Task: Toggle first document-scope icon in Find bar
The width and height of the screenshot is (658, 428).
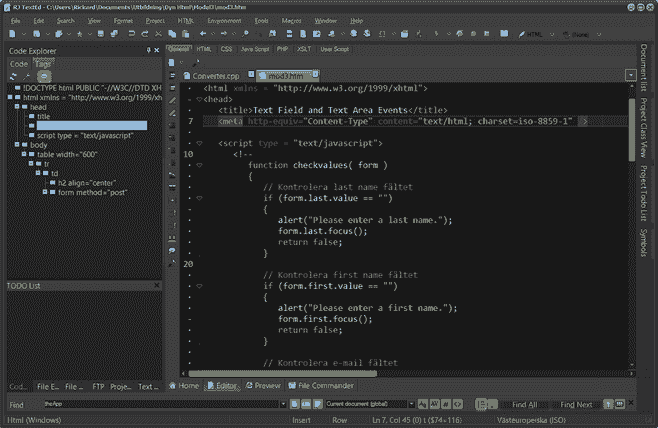Action: (x=294, y=404)
